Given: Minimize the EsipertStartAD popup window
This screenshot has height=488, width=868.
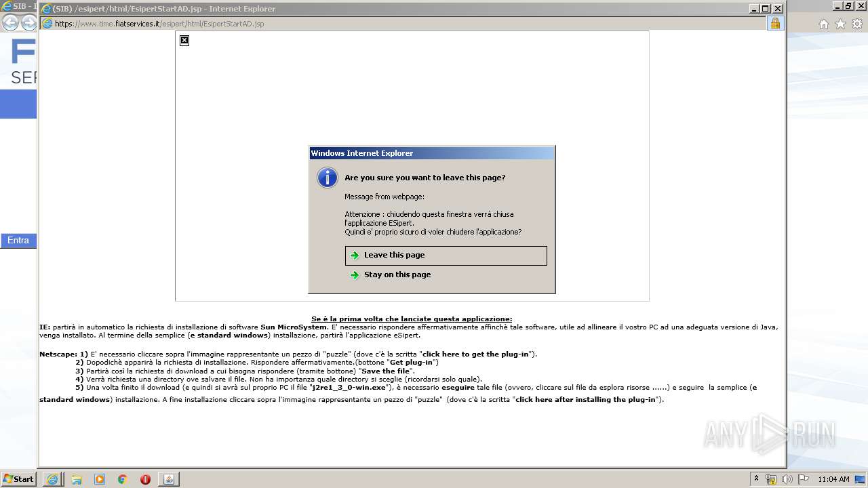Looking at the screenshot, I should 754,9.
